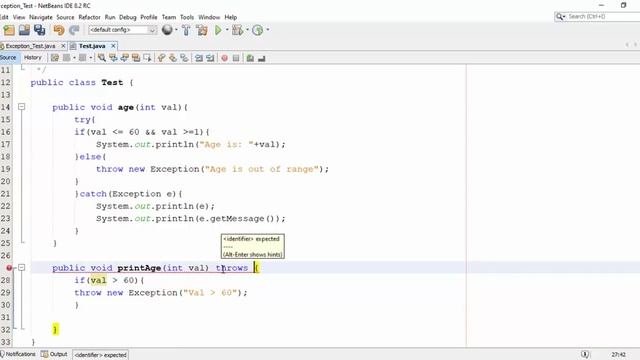Switch editor to Source view
Image resolution: width=640 pixels, height=360 pixels.
(x=8, y=58)
